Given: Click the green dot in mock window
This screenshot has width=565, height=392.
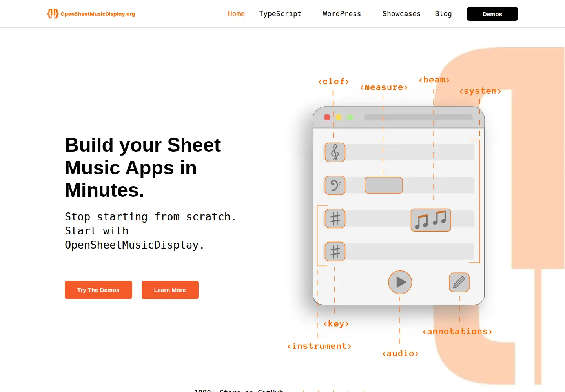Looking at the screenshot, I should pyautogui.click(x=350, y=117).
